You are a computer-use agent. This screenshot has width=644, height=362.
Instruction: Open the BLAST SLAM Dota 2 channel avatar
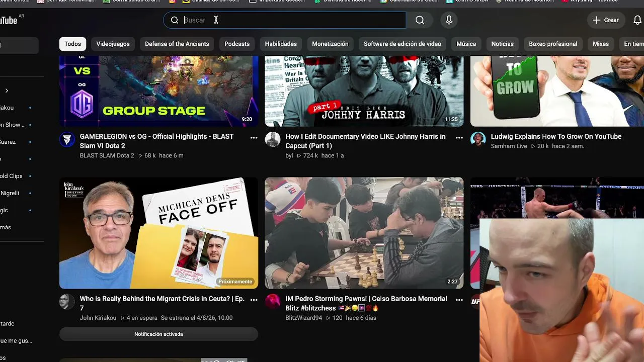pyautogui.click(x=67, y=139)
